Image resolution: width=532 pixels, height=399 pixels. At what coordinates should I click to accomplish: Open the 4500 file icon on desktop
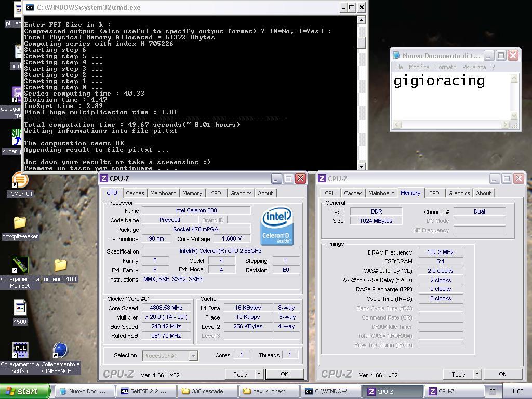click(x=20, y=308)
